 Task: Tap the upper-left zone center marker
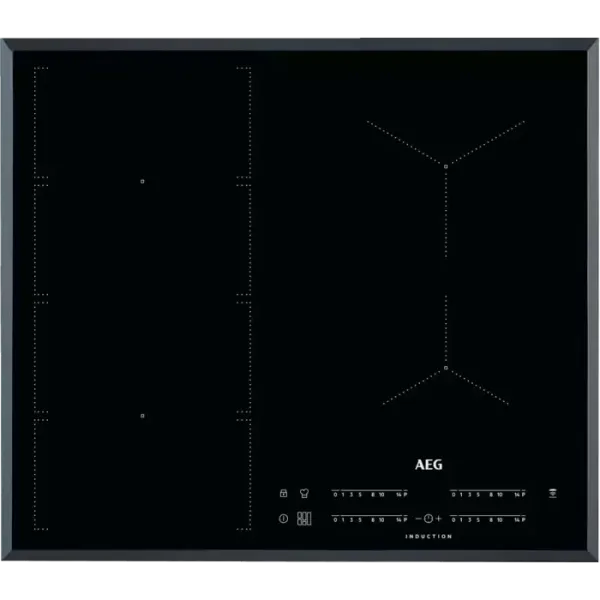click(x=143, y=181)
